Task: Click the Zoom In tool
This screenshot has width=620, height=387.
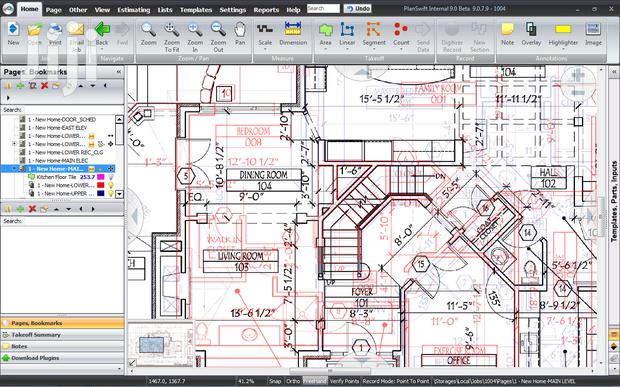Action: coord(195,38)
